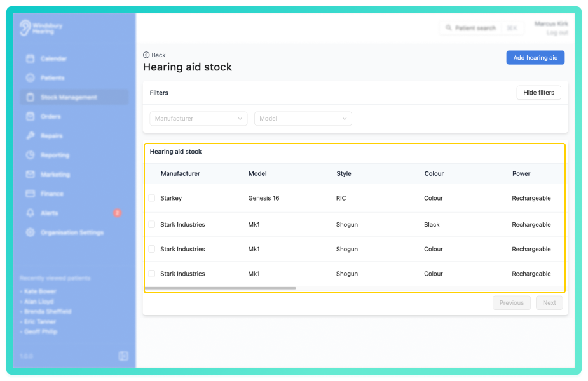Select the Stark Industries Black row checkbox

click(x=151, y=224)
